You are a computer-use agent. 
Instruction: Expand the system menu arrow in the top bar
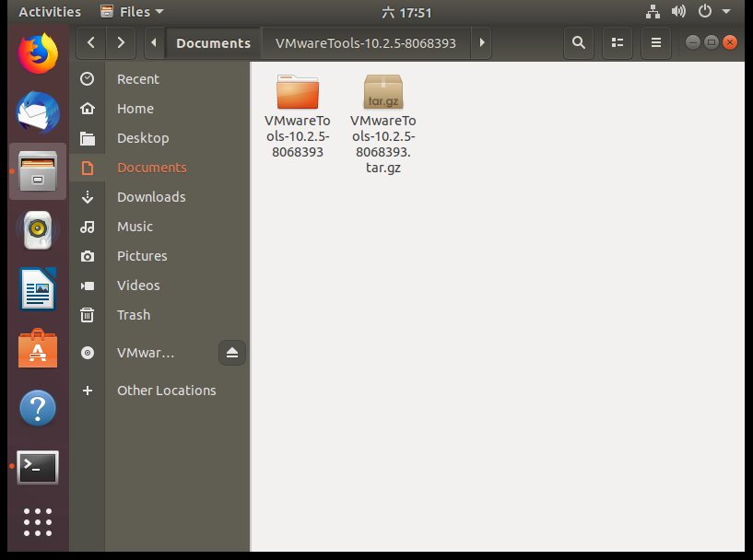coord(726,12)
